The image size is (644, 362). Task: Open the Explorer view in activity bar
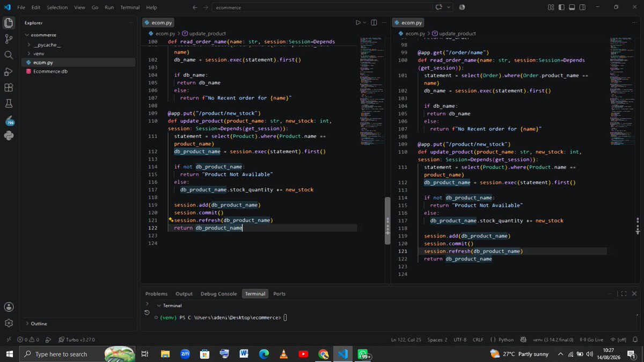click(9, 23)
